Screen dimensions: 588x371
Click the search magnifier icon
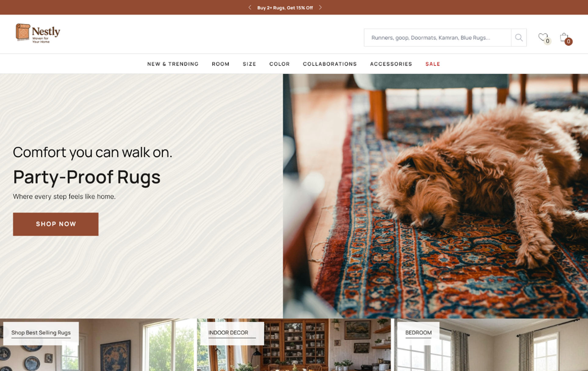point(519,37)
